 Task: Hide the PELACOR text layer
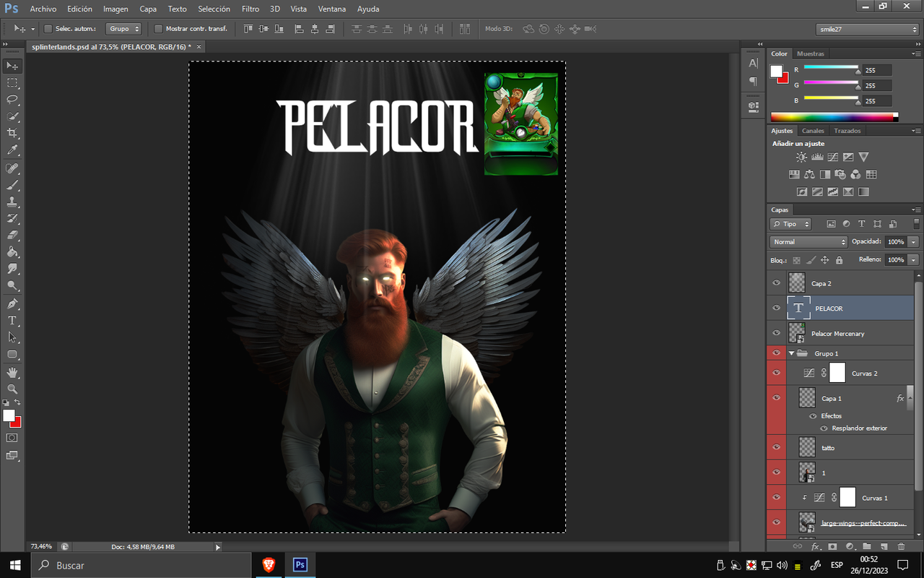point(777,308)
